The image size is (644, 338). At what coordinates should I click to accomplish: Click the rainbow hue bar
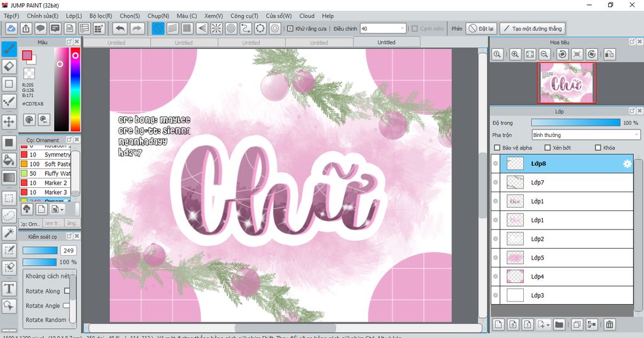(75, 89)
